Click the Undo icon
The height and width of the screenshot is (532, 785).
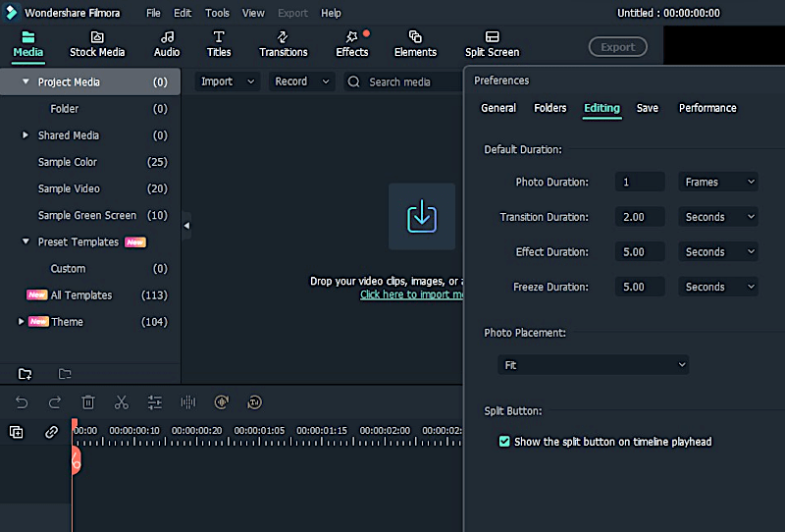coord(22,402)
